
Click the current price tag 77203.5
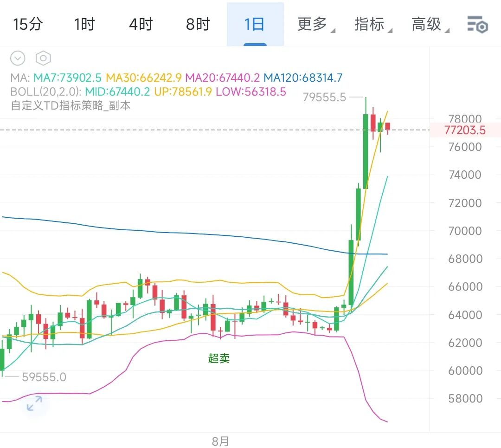pos(465,130)
